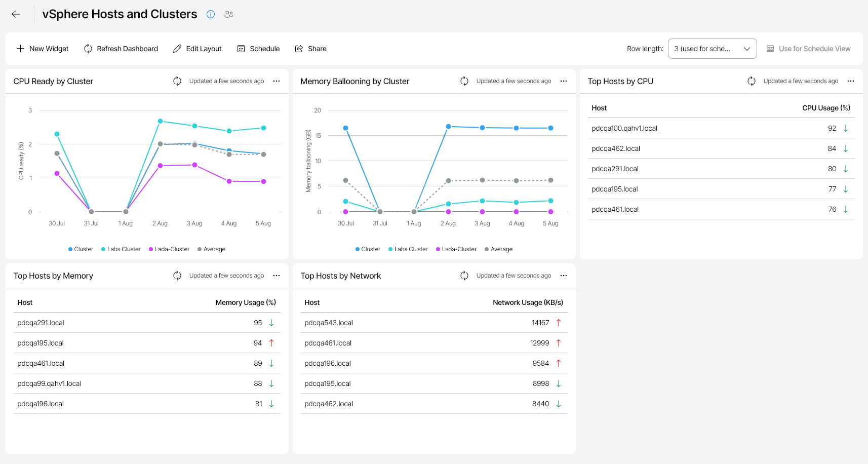Select host pdcqa196.local in Memory table
The height and width of the screenshot is (464, 868).
pos(41,404)
